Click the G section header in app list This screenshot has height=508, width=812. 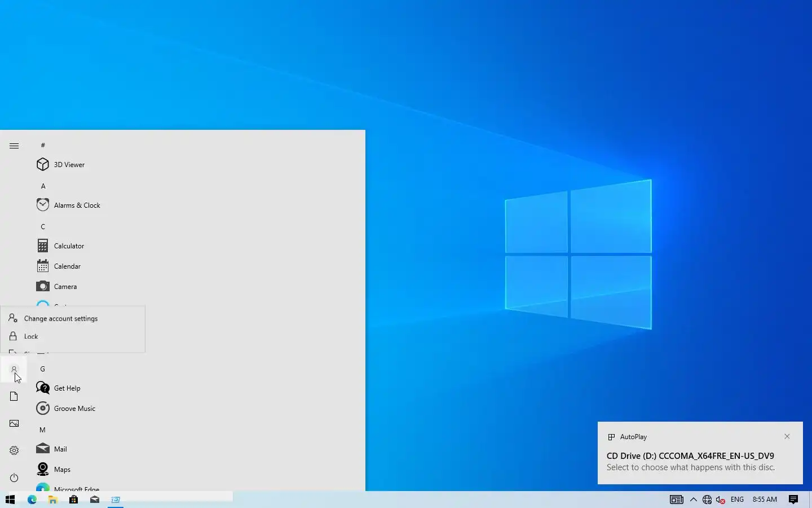(42, 369)
